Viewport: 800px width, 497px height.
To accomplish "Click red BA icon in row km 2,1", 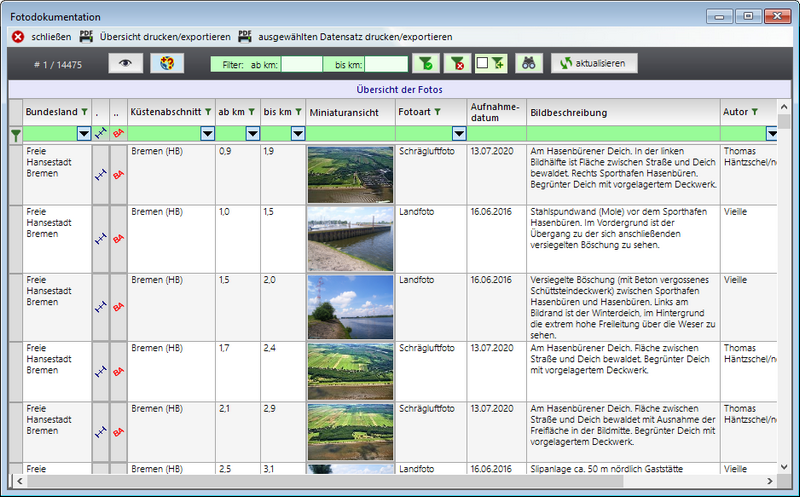I will click(x=118, y=432).
